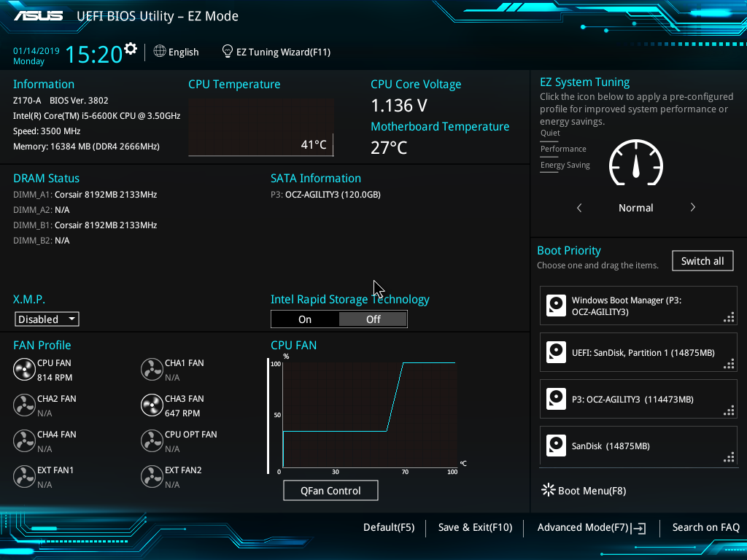Click the Boot Menu starburst icon

[548, 490]
